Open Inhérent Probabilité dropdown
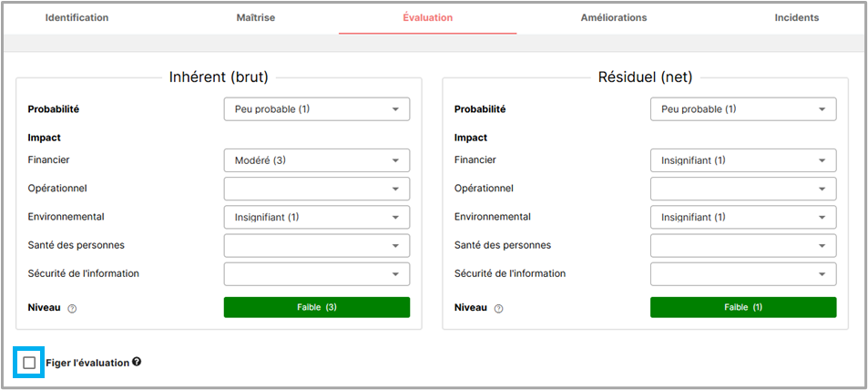 [x=316, y=109]
